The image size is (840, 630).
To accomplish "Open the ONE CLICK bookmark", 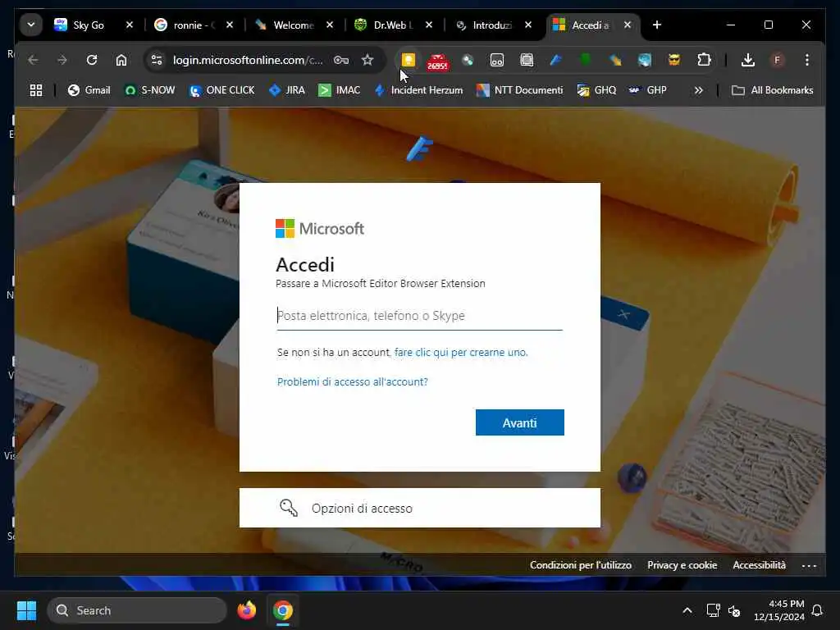I will point(222,90).
